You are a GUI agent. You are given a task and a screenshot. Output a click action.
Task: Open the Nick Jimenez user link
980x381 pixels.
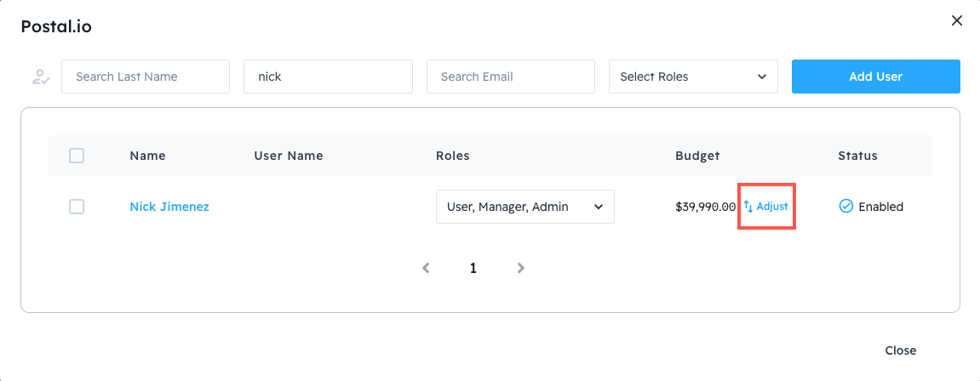[169, 207]
